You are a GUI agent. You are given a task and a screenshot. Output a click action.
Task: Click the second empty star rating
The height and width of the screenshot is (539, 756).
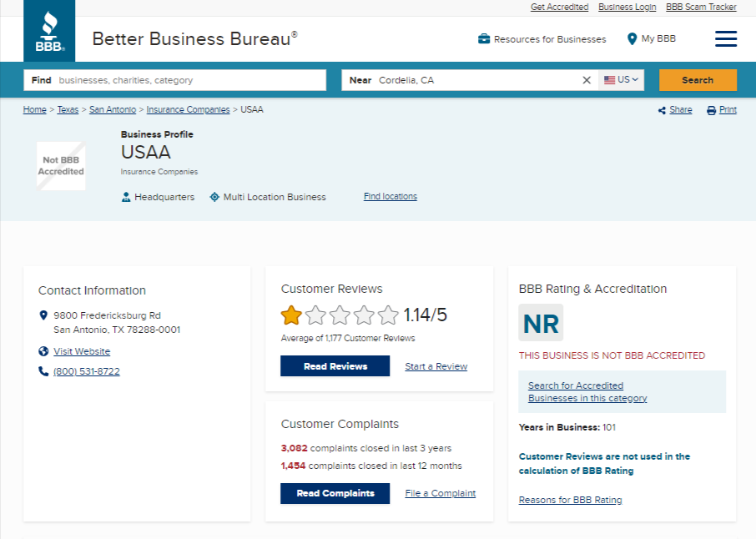[x=315, y=315]
